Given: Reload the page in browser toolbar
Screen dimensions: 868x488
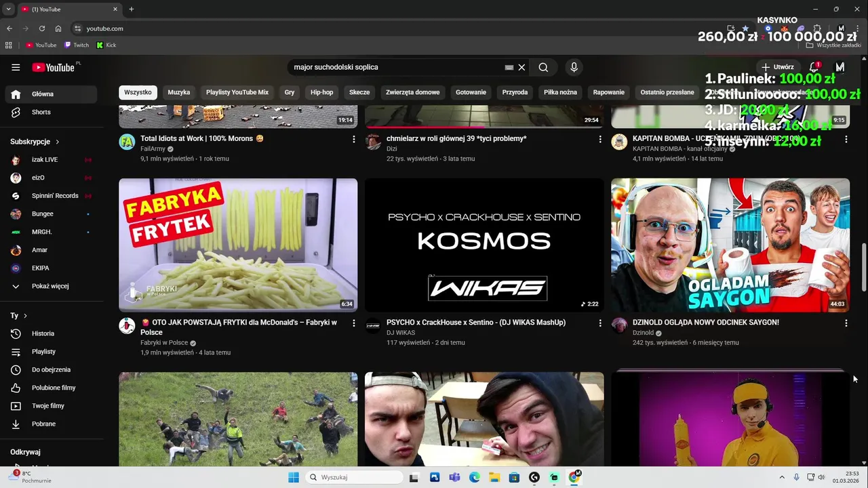Looking at the screenshot, I should point(42,28).
